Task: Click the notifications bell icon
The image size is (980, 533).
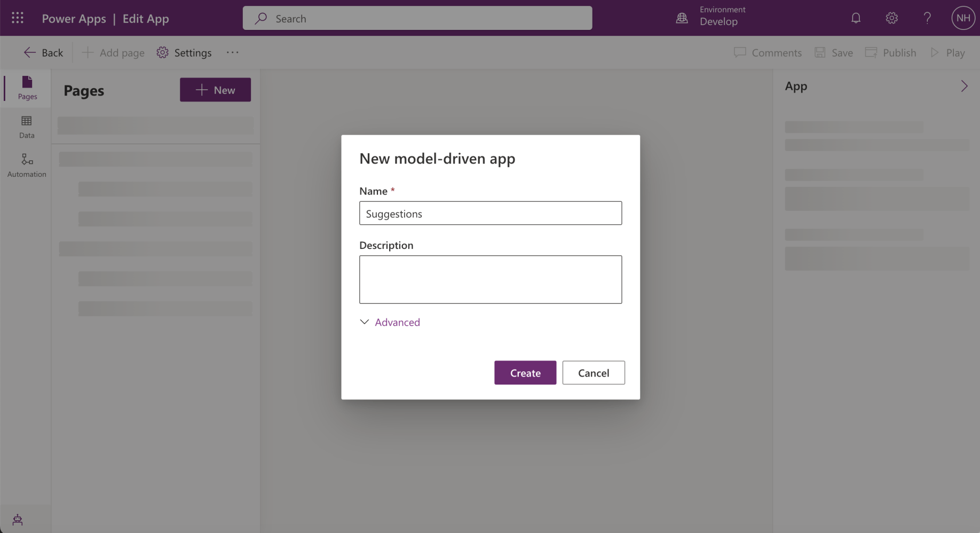Action: coord(856,18)
